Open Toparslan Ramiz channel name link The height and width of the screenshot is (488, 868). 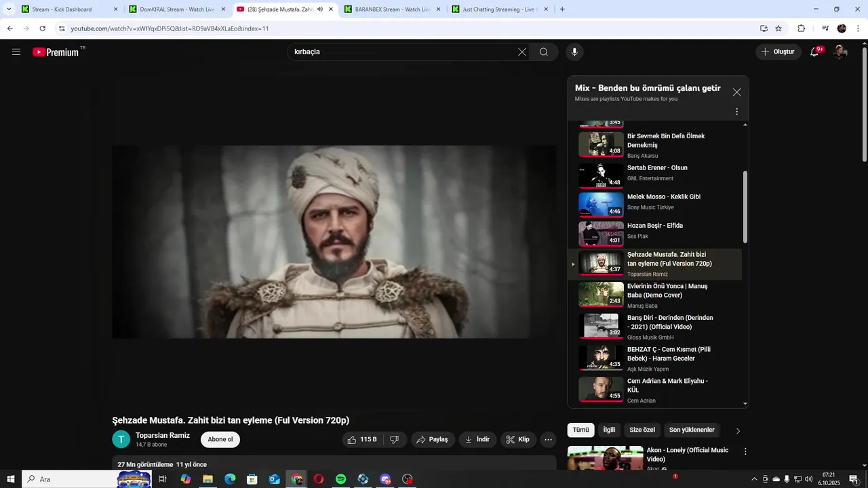coord(163,436)
